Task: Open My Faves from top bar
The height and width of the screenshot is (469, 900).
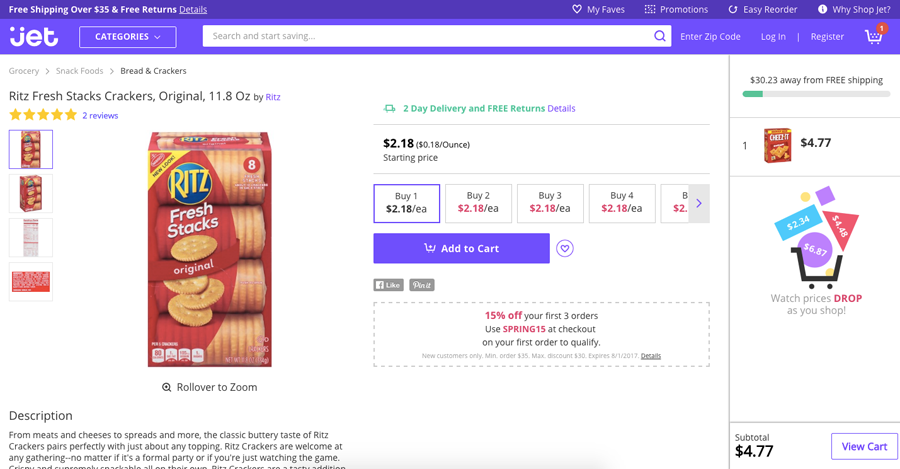Action: (x=598, y=9)
